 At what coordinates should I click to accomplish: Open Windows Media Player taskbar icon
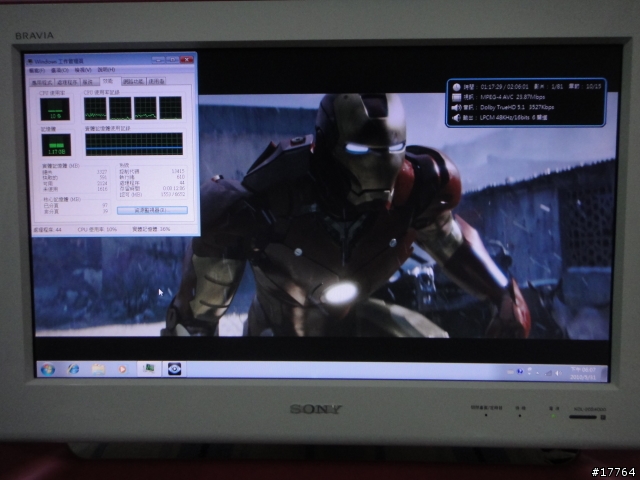pos(122,369)
